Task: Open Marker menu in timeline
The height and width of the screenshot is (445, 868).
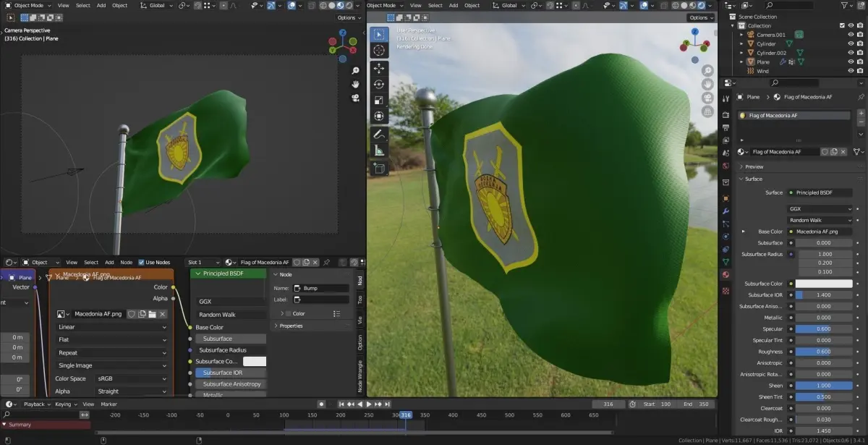Action: coord(109,404)
